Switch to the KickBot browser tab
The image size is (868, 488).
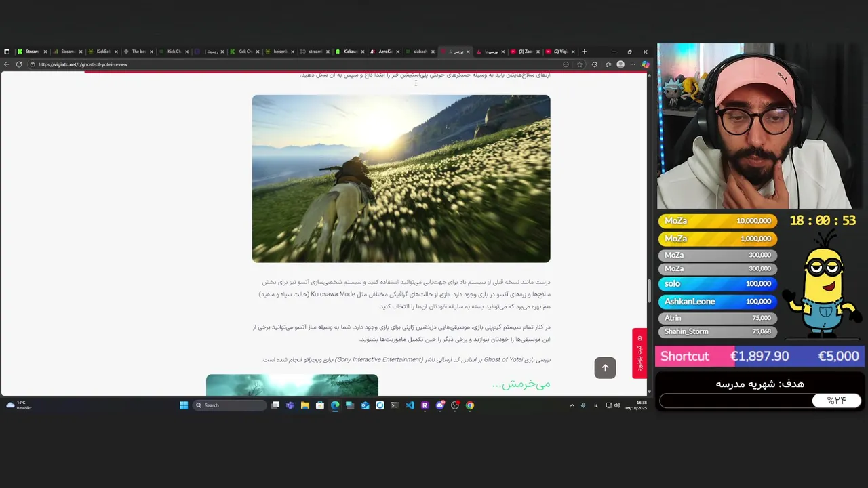[x=102, y=52]
